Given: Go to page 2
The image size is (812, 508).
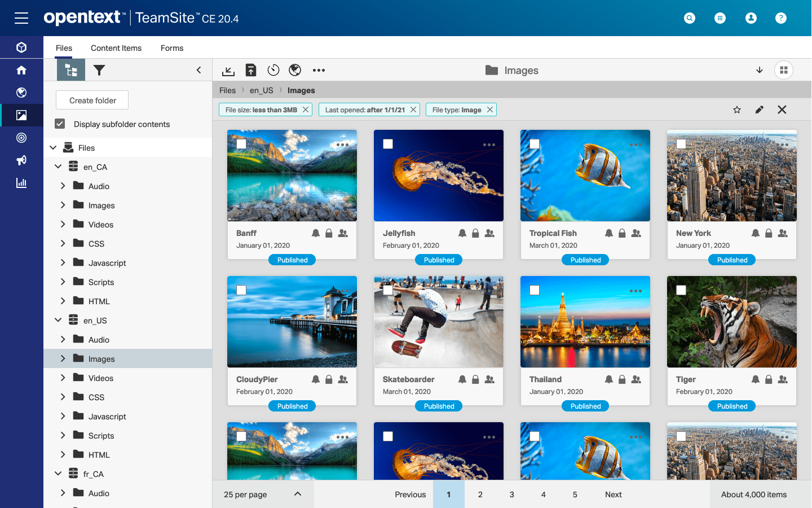Looking at the screenshot, I should pyautogui.click(x=480, y=494).
